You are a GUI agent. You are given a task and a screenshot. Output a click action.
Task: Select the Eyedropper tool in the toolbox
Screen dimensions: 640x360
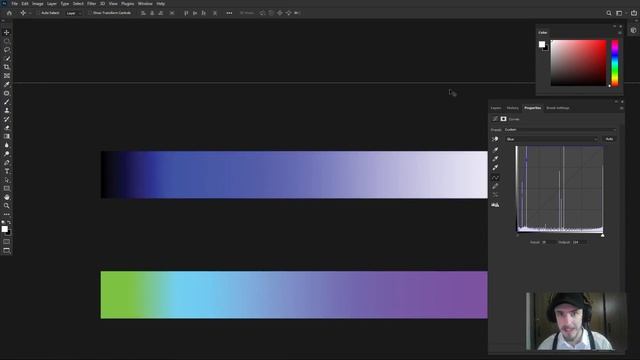[x=7, y=84]
